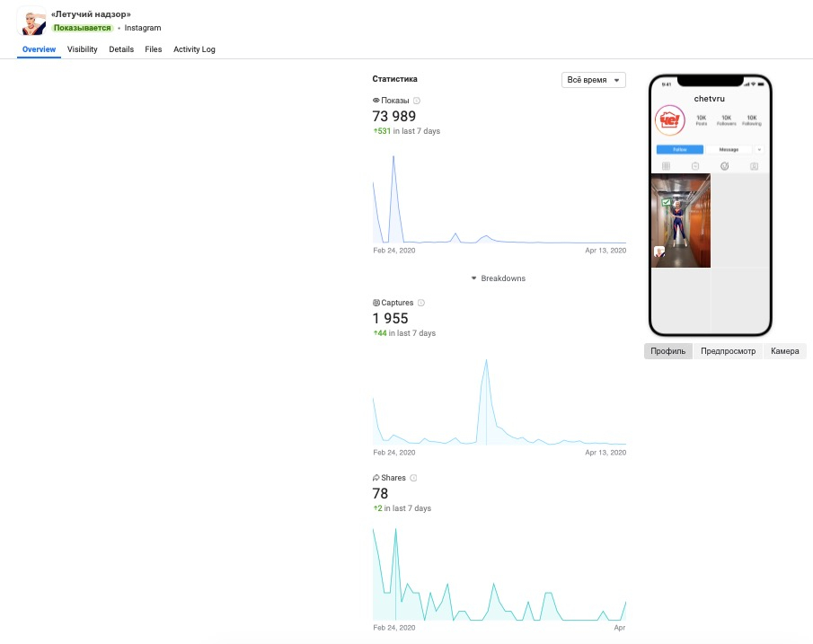Open the Overview tab
The width and height of the screenshot is (813, 644).
[x=39, y=49]
